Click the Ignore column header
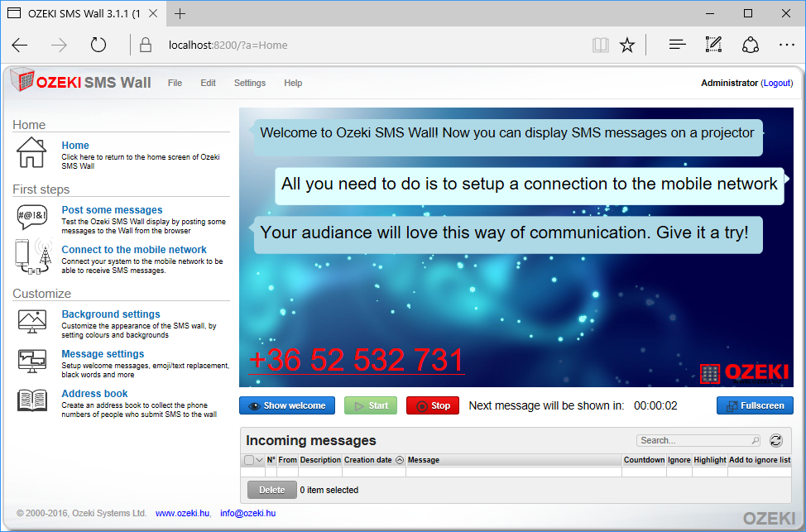 tap(679, 460)
